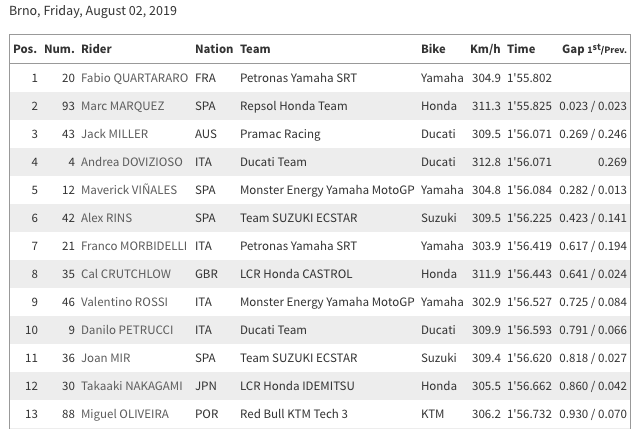The image size is (637, 429).
Task: Click the "Km/h" column header
Action: click(x=484, y=49)
